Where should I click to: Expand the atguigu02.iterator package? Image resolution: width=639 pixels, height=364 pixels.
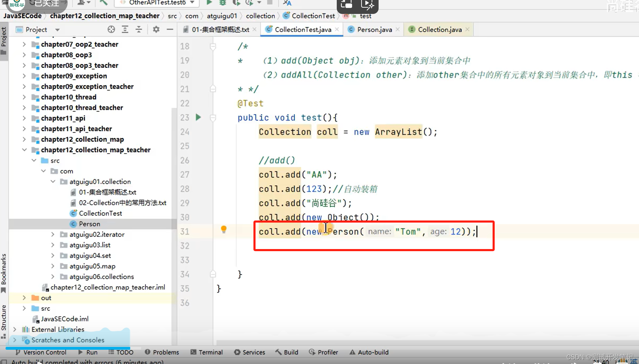coord(53,234)
